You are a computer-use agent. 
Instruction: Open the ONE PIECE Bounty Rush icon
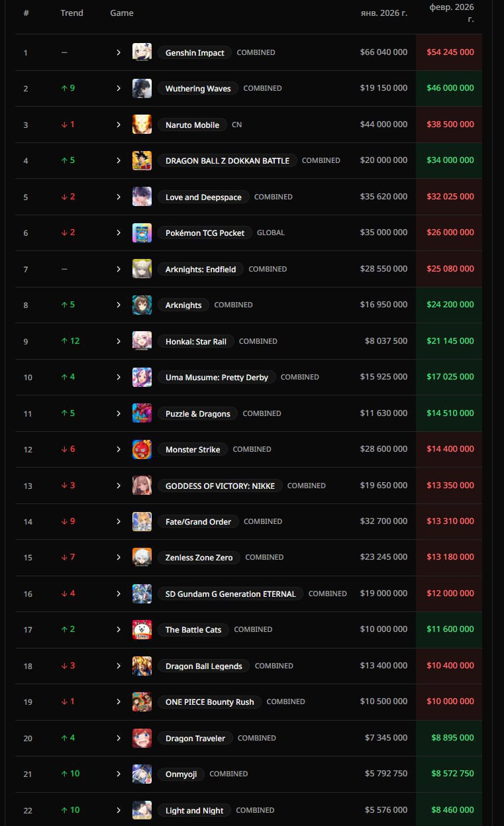click(142, 701)
